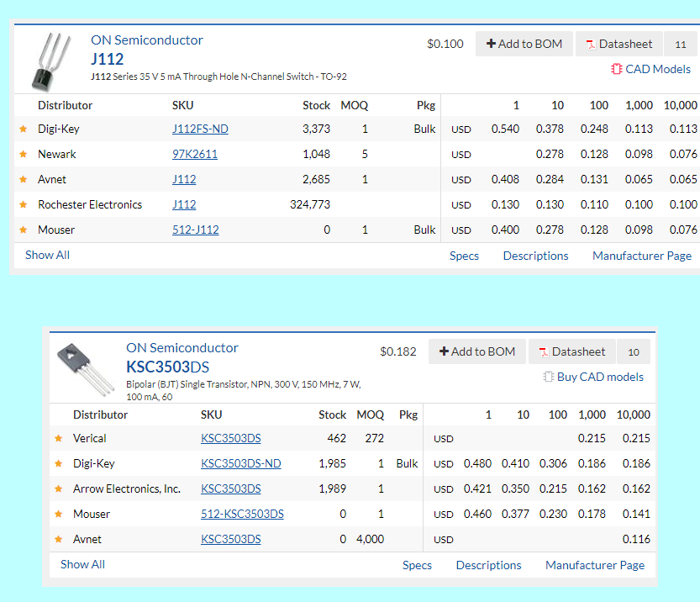The width and height of the screenshot is (700, 602).
Task: Open CAD Models for J112
Action: 651,69
